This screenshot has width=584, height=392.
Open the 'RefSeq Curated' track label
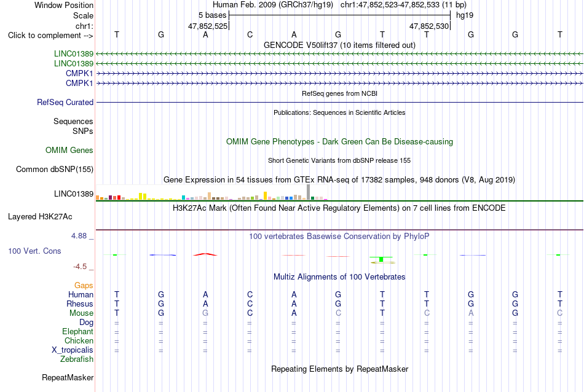tap(65, 102)
